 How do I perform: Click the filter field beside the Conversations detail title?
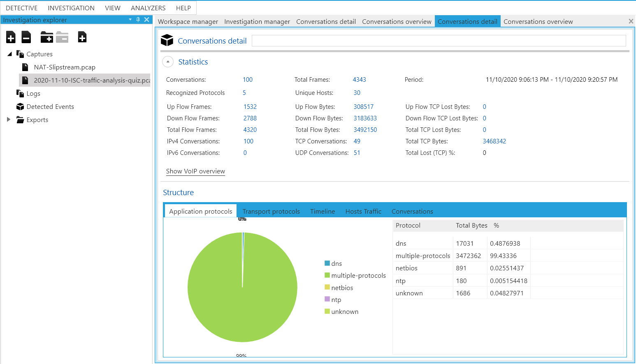[x=439, y=41]
